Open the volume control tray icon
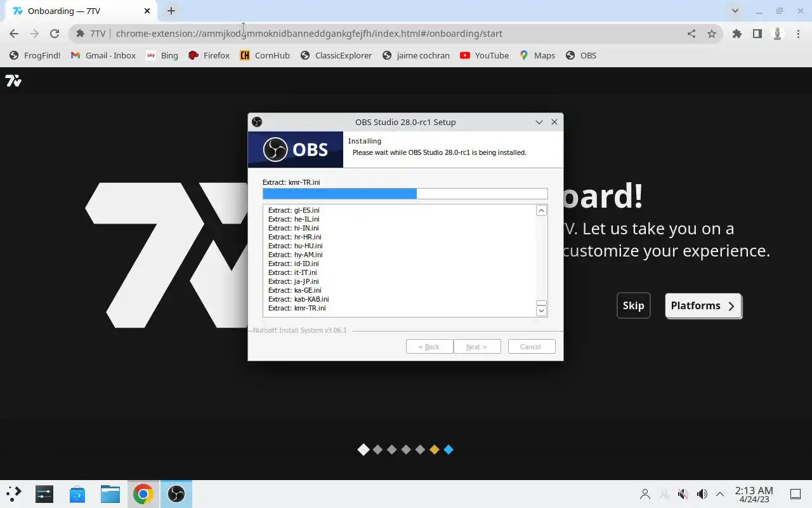The image size is (812, 508). point(702,494)
